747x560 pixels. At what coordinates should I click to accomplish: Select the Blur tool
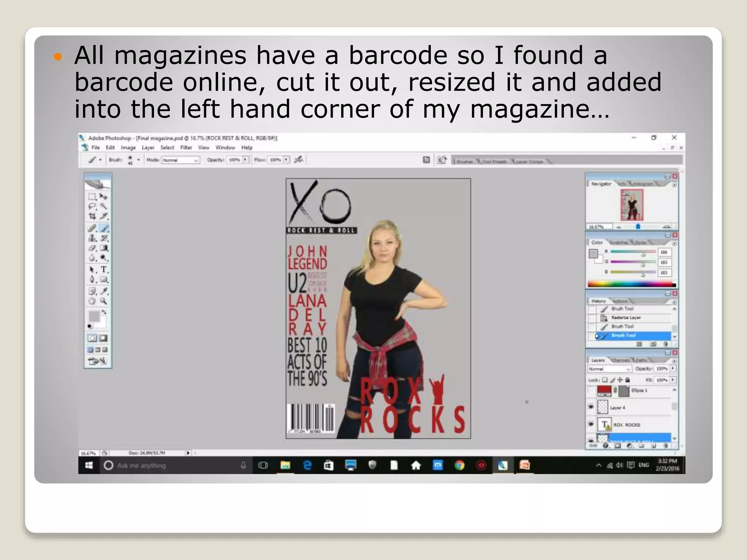92,258
